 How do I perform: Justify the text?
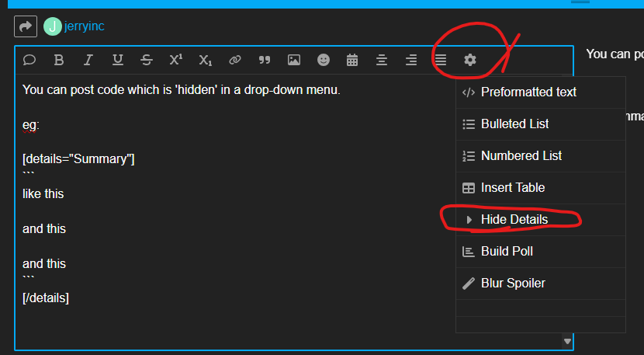(440, 60)
